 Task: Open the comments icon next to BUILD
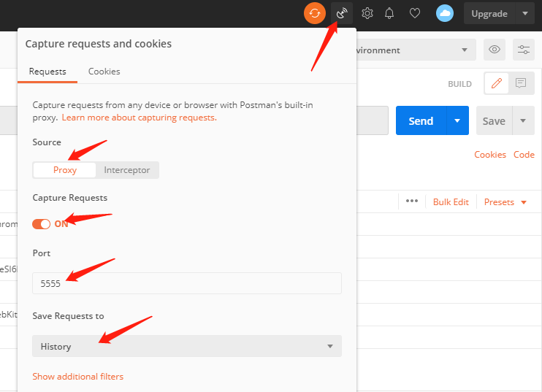point(521,83)
